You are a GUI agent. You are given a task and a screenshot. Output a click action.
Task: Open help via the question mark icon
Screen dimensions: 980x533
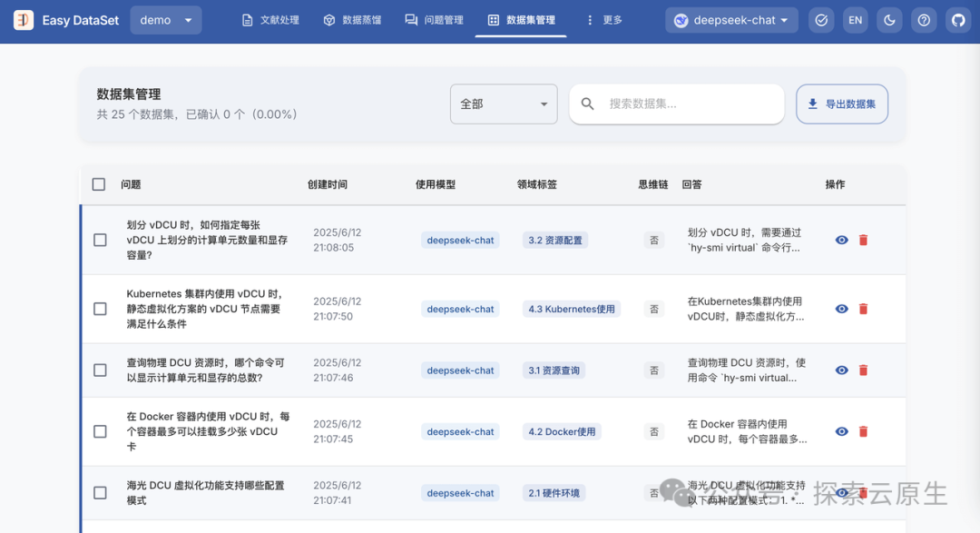924,19
